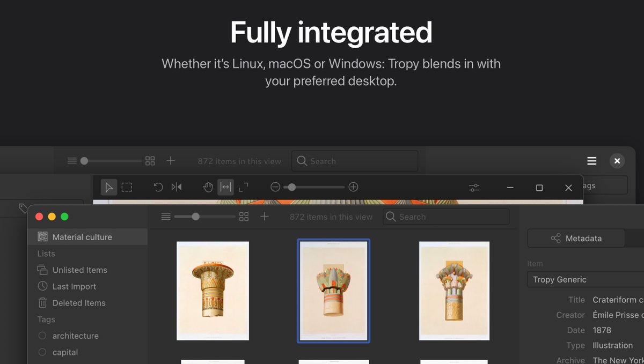Toggle the fit-to-width icon

226,187
